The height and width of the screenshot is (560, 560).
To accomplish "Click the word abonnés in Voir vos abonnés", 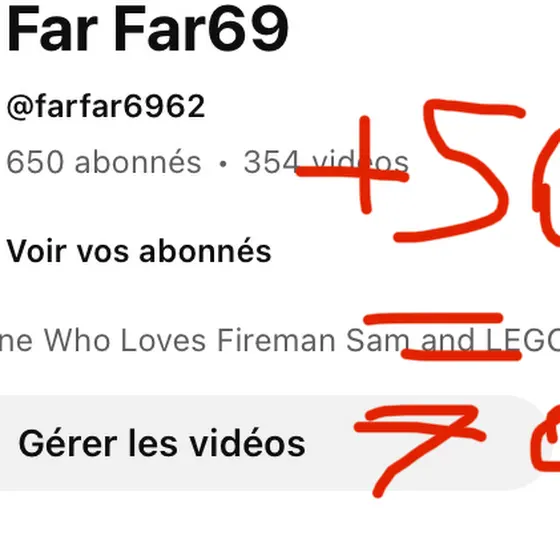I will 205,251.
